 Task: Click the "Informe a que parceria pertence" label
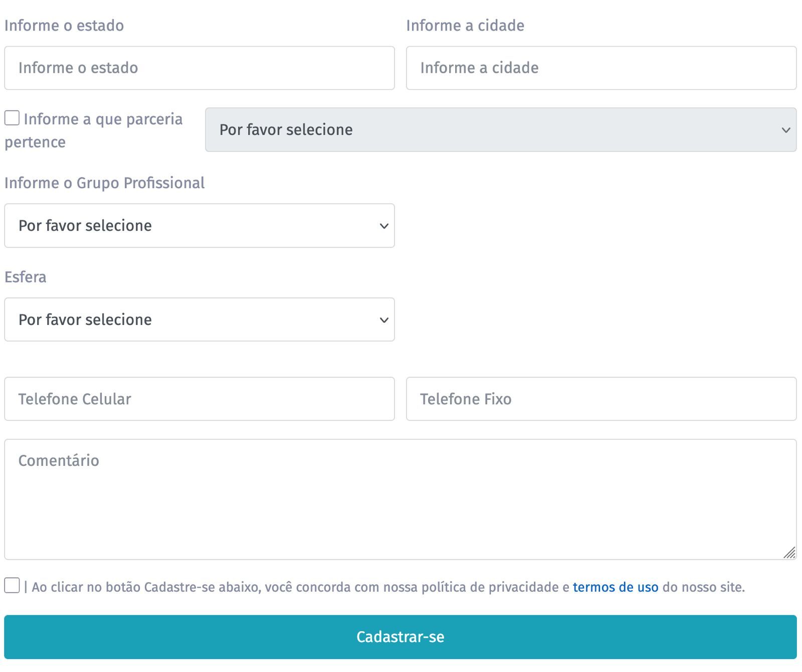103,119
